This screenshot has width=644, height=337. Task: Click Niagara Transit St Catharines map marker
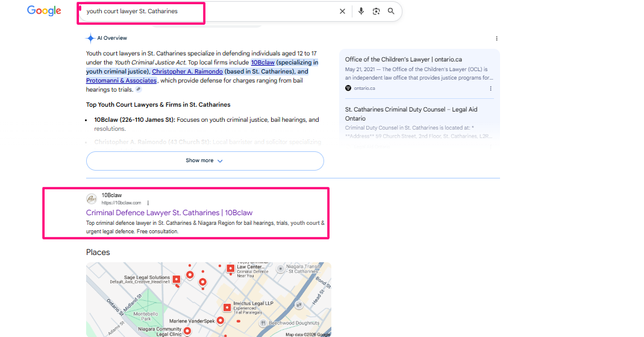point(280,269)
